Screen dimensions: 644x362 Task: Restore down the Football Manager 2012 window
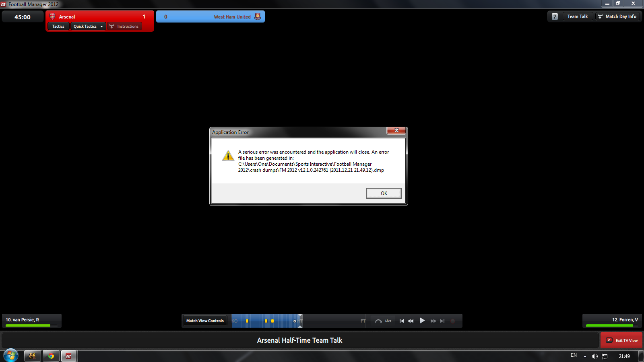pyautogui.click(x=618, y=4)
